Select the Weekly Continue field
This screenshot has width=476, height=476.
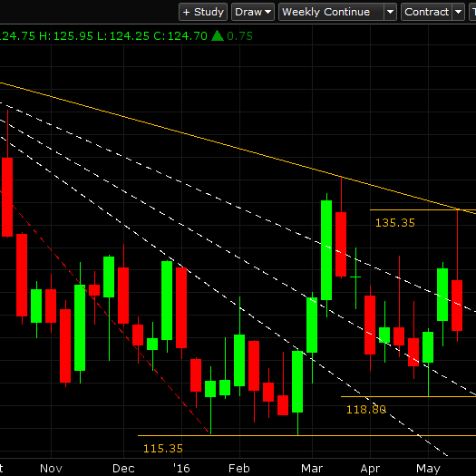(331, 12)
